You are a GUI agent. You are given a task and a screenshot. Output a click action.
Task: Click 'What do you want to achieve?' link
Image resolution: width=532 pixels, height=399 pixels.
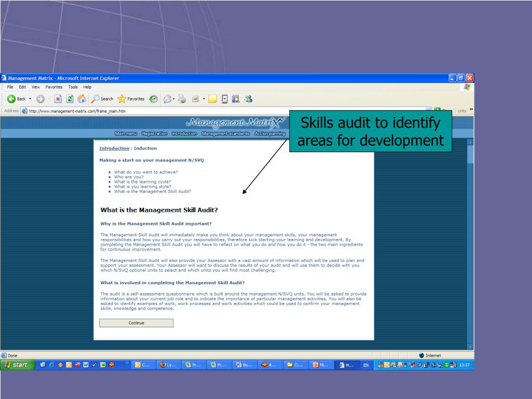146,172
